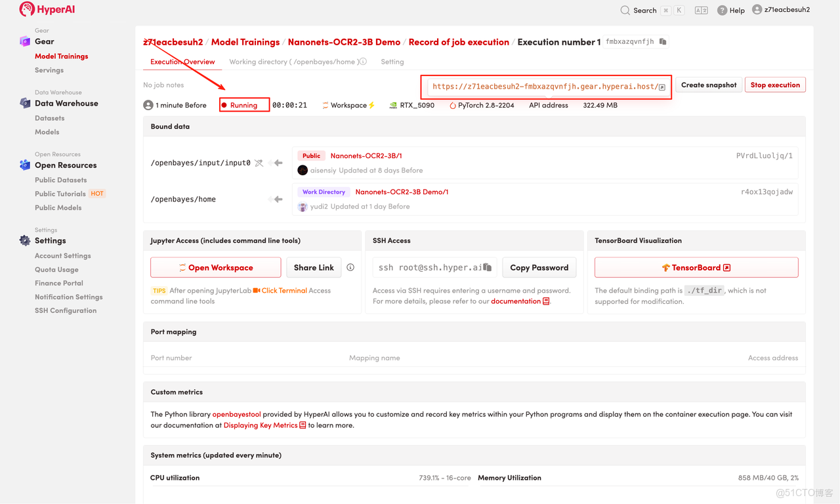The height and width of the screenshot is (504, 840).
Task: Click the info icon beside Share Link
Action: coord(350,267)
